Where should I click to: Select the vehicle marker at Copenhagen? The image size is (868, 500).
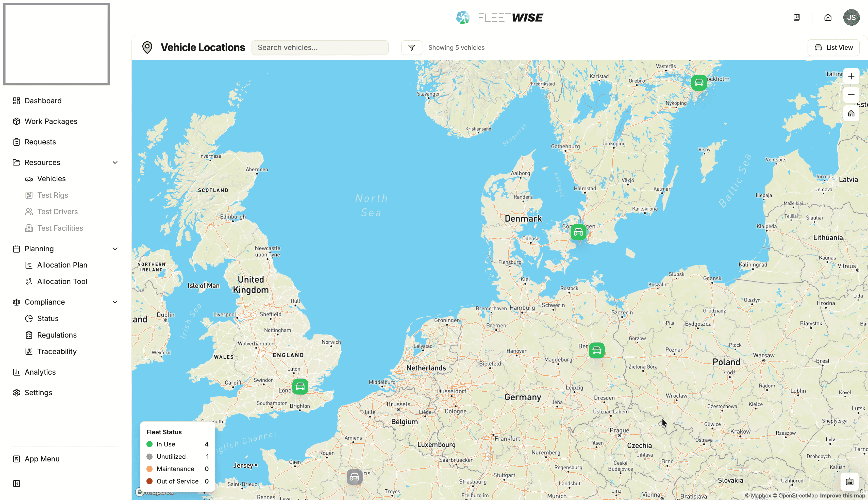point(578,232)
